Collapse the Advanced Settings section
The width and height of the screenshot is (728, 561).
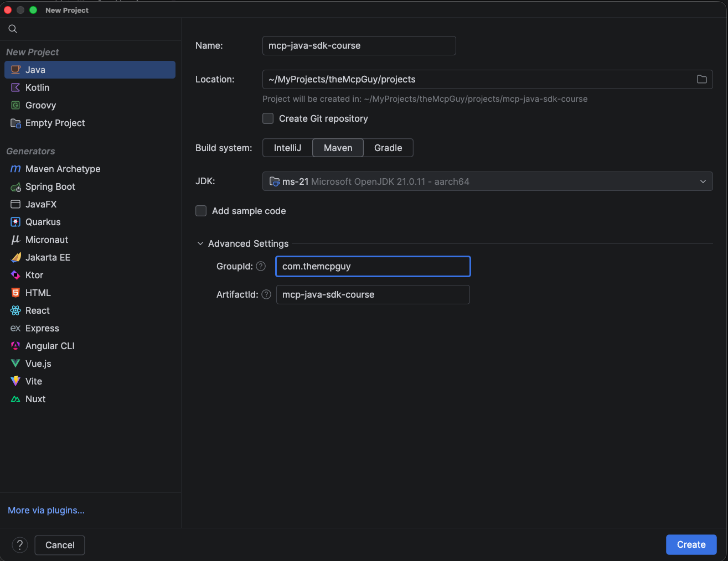click(200, 243)
